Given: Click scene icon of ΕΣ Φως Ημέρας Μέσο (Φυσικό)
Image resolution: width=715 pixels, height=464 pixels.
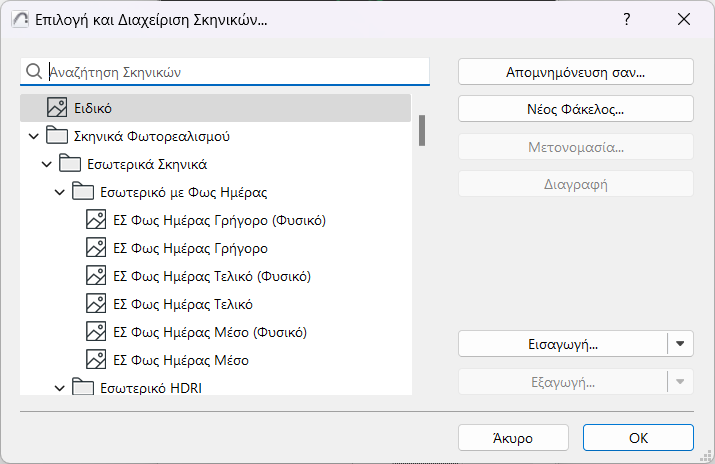Looking at the screenshot, I should (x=96, y=332).
